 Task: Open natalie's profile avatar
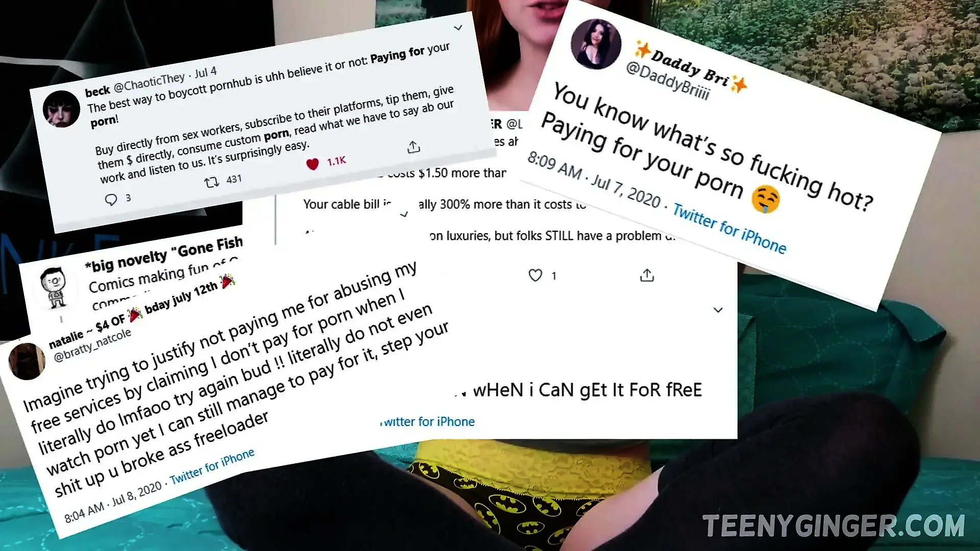[x=27, y=361]
